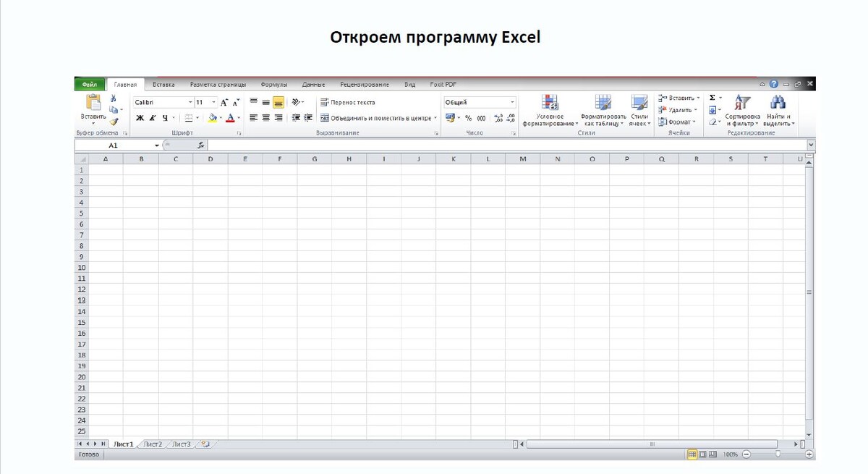868x474 pixels.
Task: Click Удалить in the Ячейки group
Action: (678, 110)
